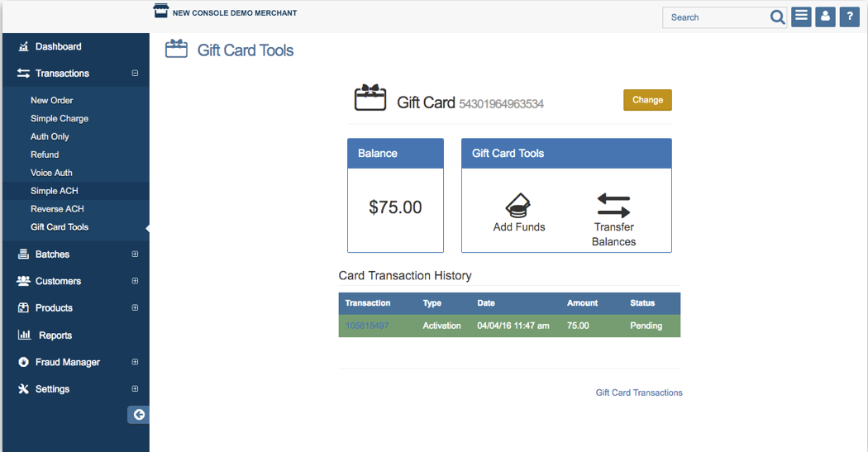Click the Reports bar chart icon
The width and height of the screenshot is (868, 452).
click(x=24, y=335)
